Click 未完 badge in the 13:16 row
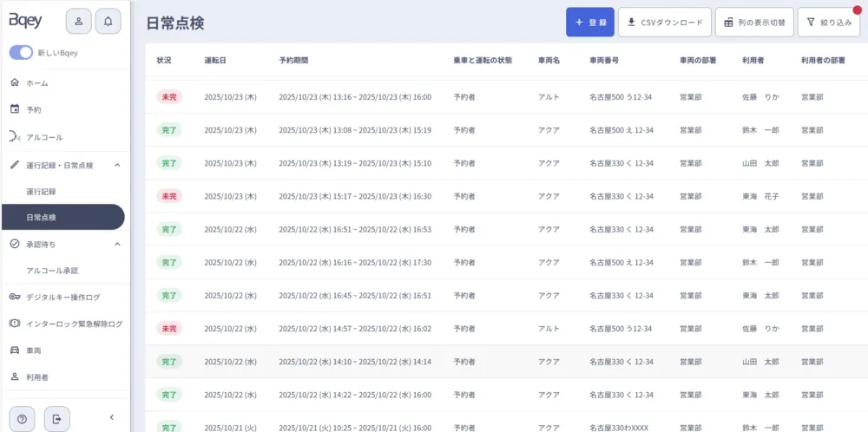Screen dimensions: 868x432 click(x=169, y=97)
